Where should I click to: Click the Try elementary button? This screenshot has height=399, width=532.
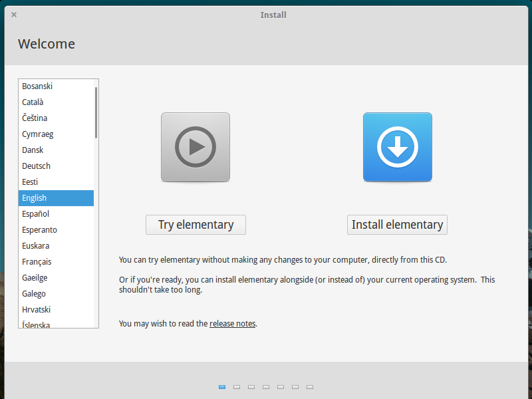coord(196,225)
